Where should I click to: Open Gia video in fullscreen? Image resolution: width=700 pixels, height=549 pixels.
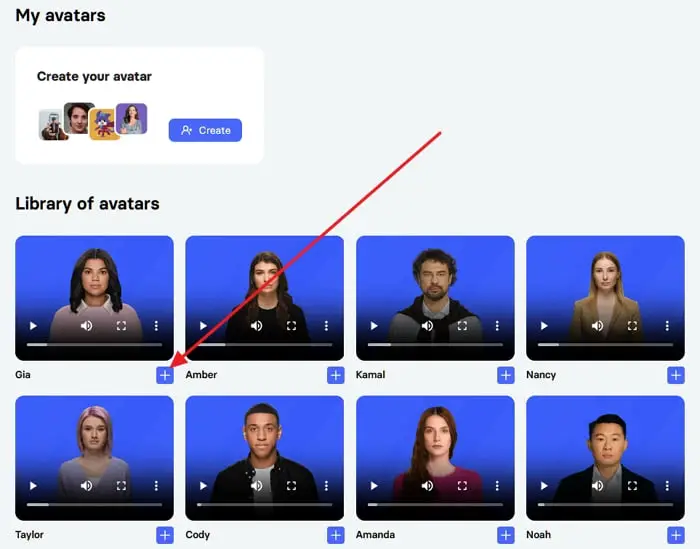pos(121,326)
